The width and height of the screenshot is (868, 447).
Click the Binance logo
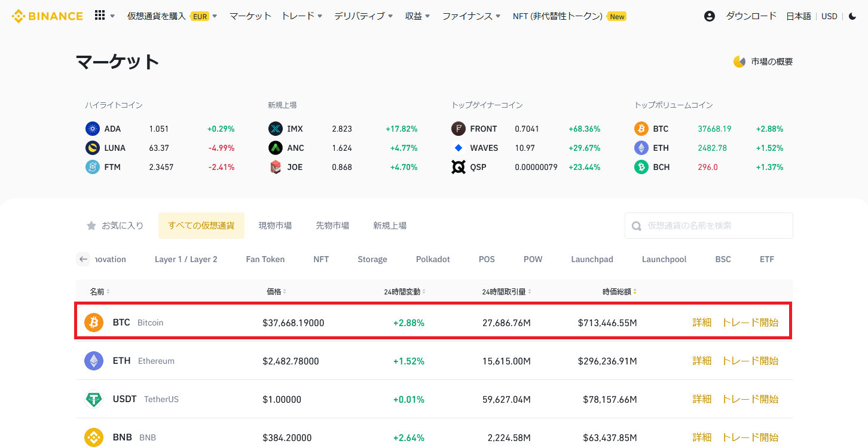click(47, 16)
